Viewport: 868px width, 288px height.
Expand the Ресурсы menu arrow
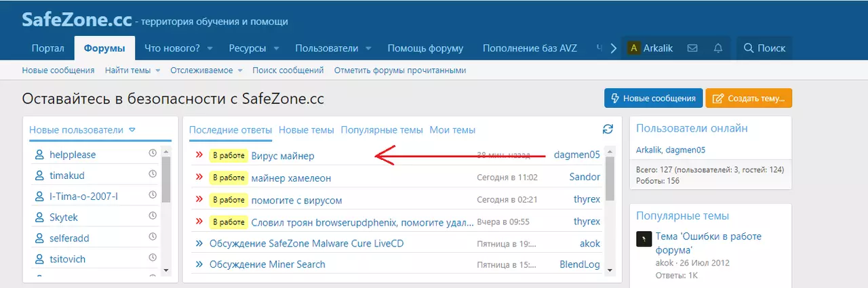coord(276,49)
